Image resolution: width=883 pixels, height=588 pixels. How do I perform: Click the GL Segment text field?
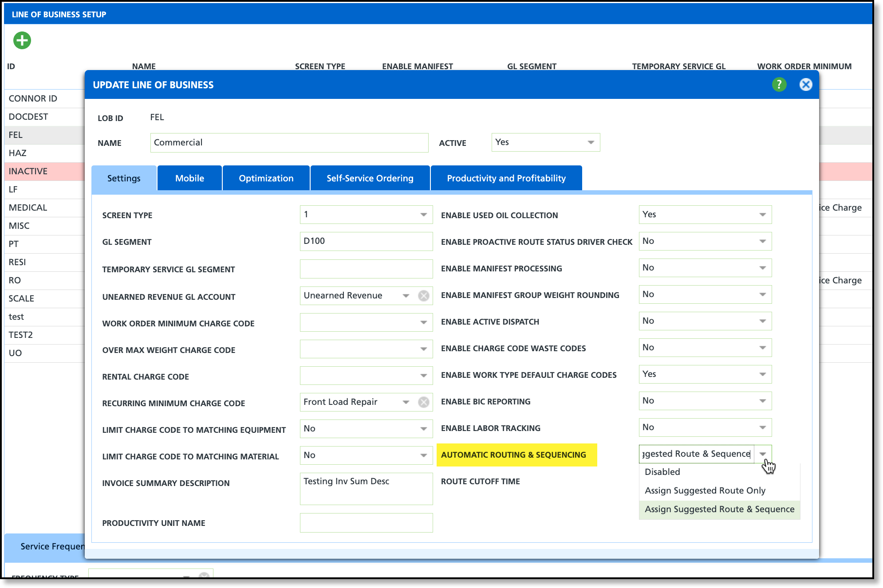366,241
